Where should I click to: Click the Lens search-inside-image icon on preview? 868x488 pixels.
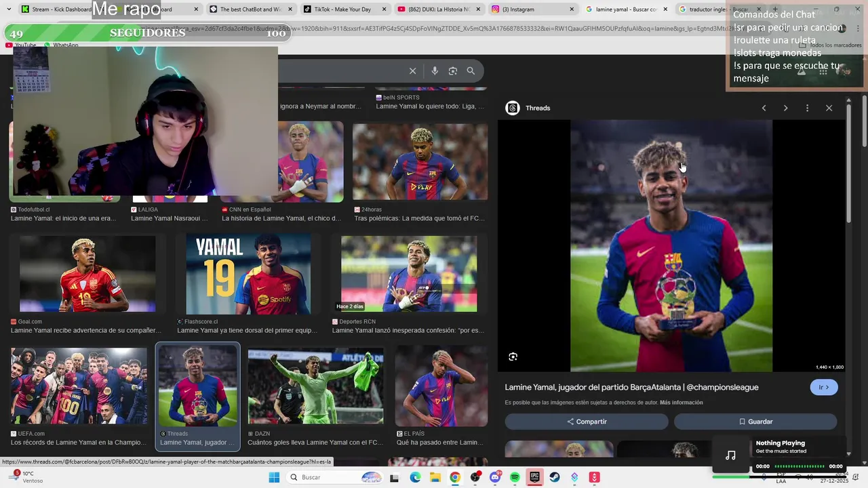pyautogui.click(x=513, y=357)
